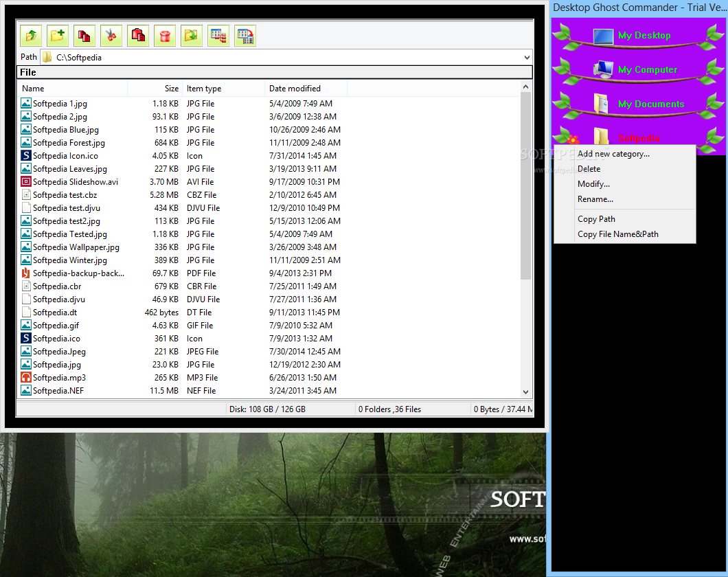
Task: Select the file Softpedia 2.jpg
Action: 60,117
